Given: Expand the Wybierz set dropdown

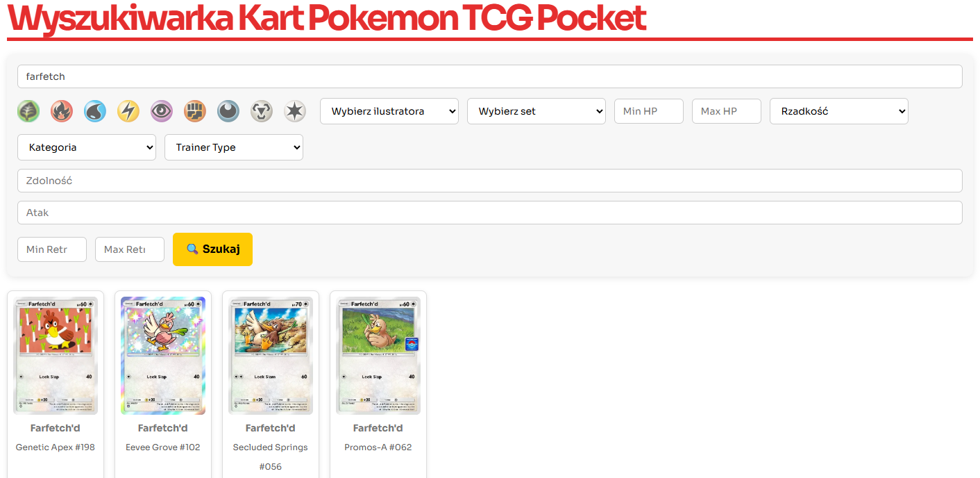Looking at the screenshot, I should tap(536, 111).
